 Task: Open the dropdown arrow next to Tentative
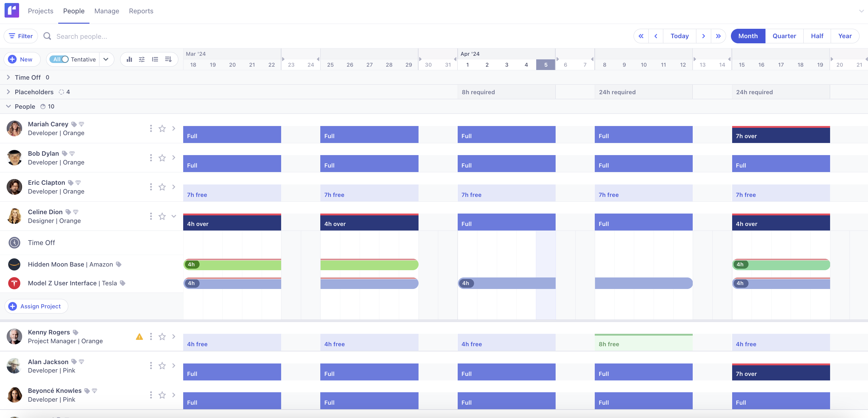tap(106, 59)
